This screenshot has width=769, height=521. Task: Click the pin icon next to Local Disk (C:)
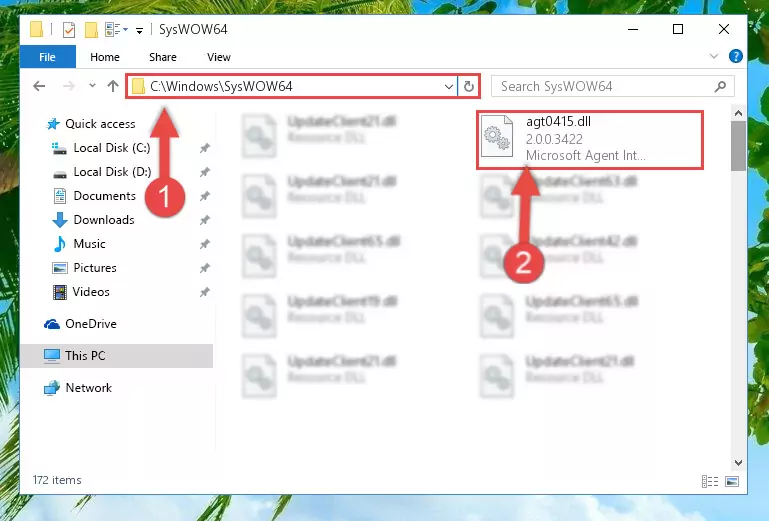coord(205,148)
